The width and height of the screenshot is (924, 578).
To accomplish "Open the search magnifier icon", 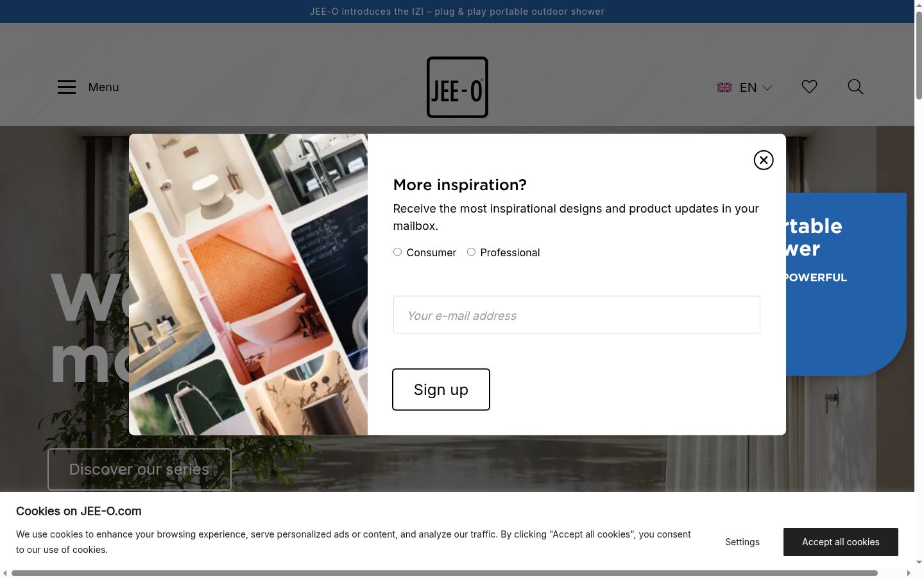I will pos(855,87).
